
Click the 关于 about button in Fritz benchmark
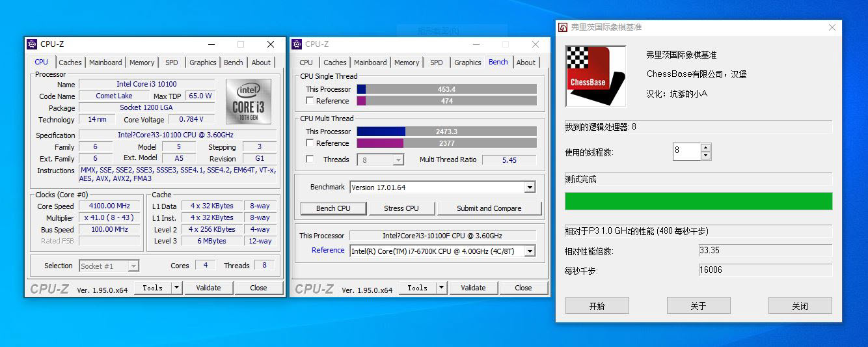tap(699, 305)
